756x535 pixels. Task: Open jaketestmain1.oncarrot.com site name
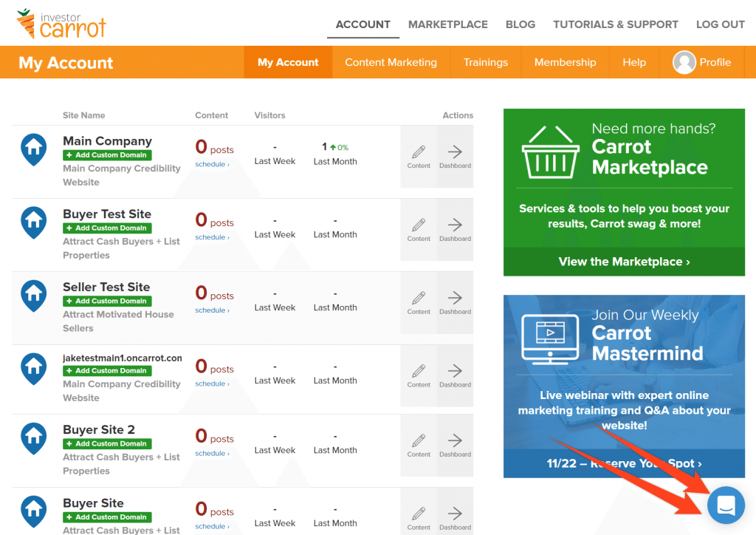point(123,358)
